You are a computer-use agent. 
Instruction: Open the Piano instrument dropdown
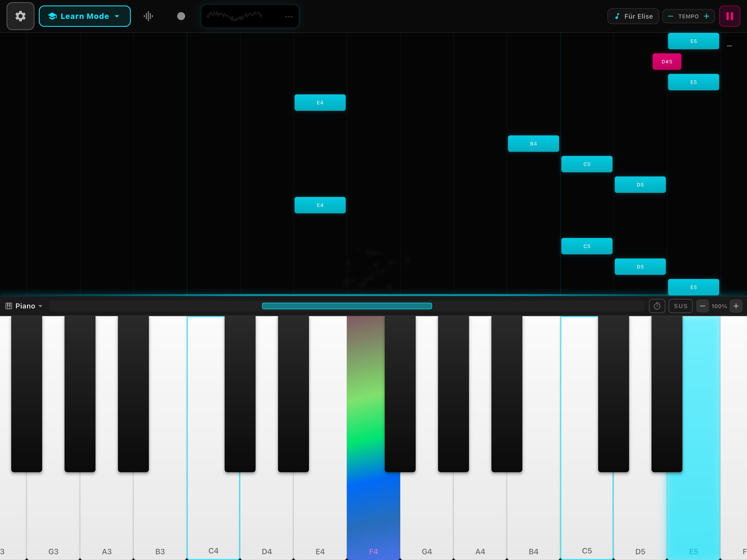(24, 306)
